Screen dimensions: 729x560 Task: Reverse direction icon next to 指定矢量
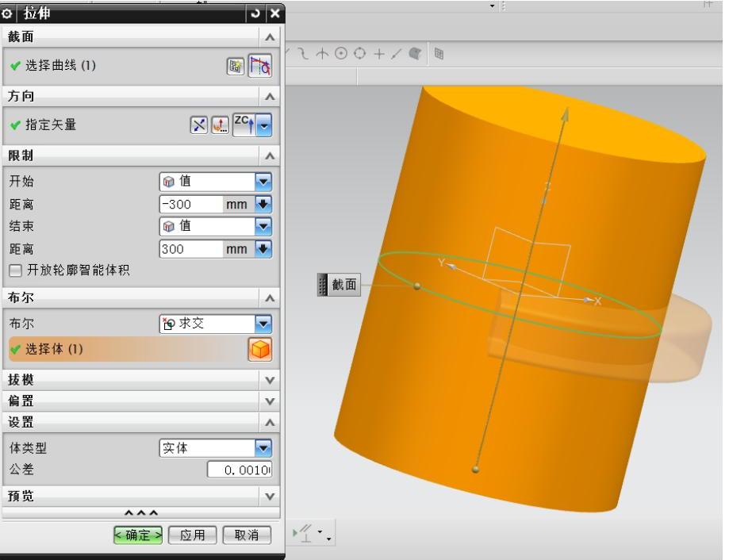(198, 125)
